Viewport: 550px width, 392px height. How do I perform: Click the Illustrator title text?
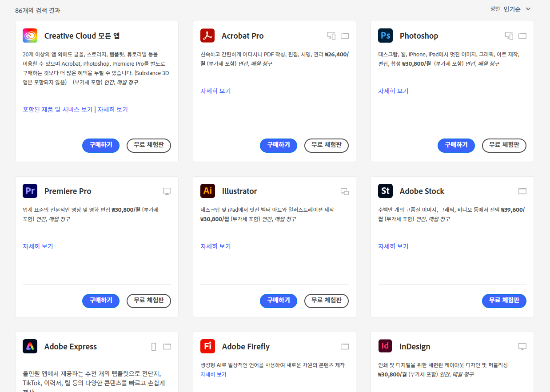pyautogui.click(x=239, y=191)
